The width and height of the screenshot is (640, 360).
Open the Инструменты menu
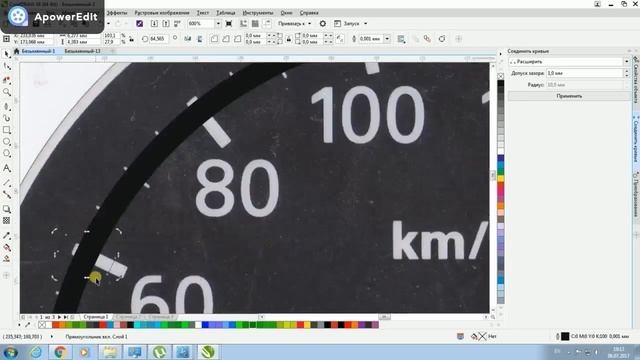tap(258, 13)
